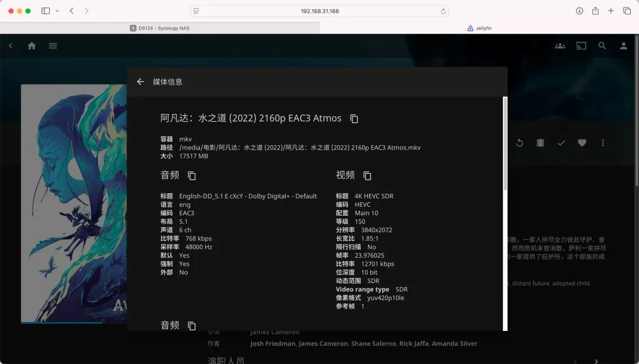The height and width of the screenshot is (364, 639).
Task: Click the frame rate value 23.976025
Action: point(369,256)
